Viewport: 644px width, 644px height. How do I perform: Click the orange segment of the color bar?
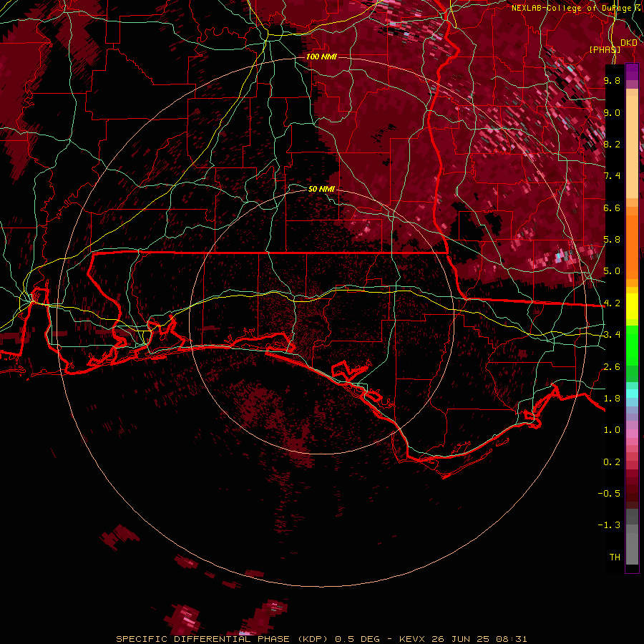[632, 243]
